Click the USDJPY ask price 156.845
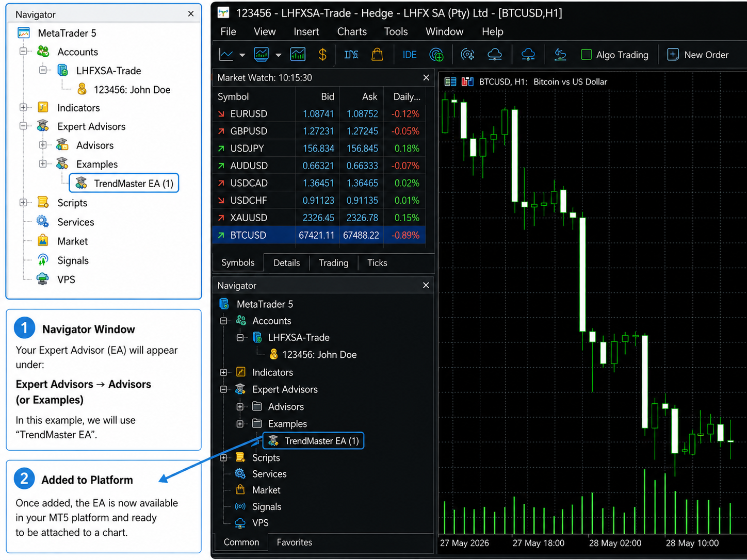 [x=362, y=149]
